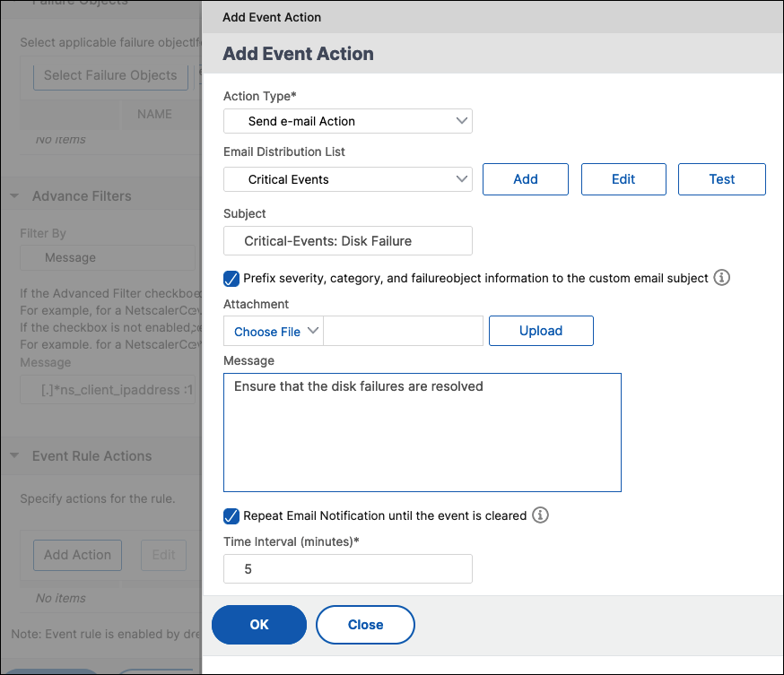Show info about prefixing email subject
This screenshot has width=784, height=675.
[721, 277]
